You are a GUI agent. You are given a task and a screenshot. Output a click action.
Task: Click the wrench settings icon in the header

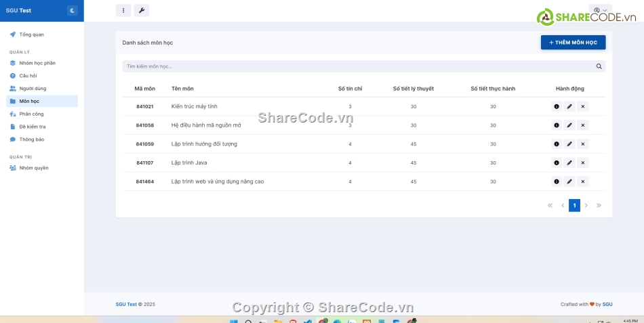pos(141,11)
